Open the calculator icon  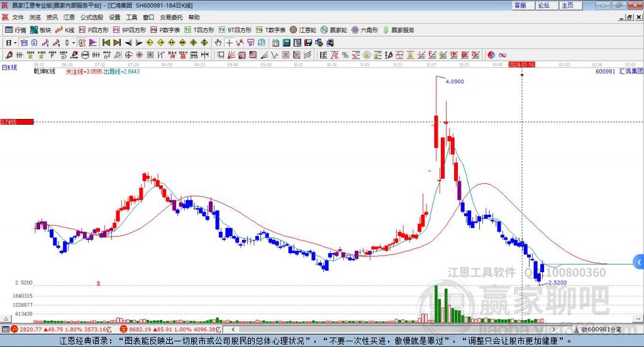point(286,42)
